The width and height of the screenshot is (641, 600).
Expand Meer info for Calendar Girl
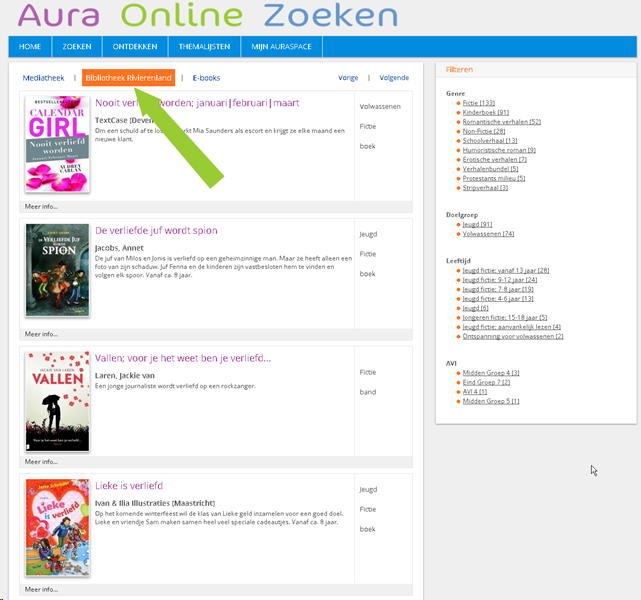41,207
